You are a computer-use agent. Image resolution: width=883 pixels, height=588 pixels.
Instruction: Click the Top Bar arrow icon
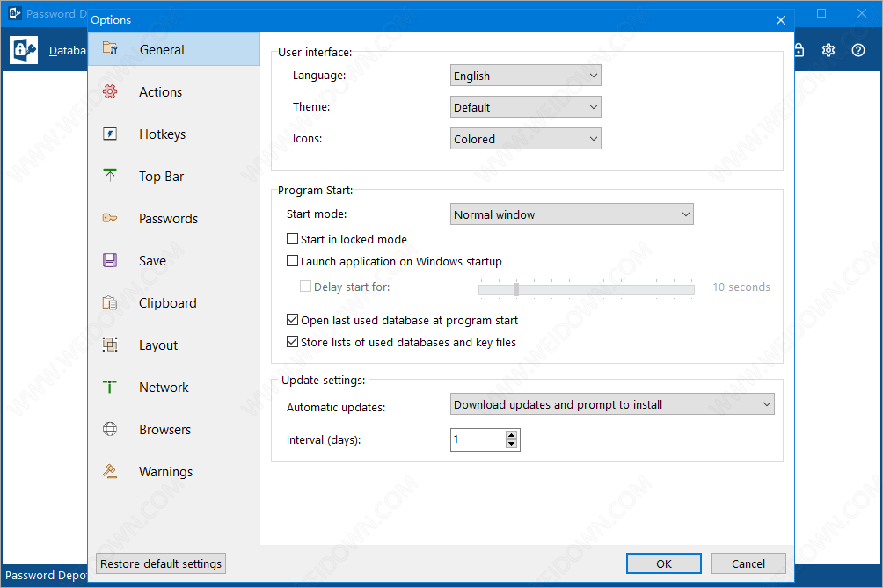(x=110, y=176)
